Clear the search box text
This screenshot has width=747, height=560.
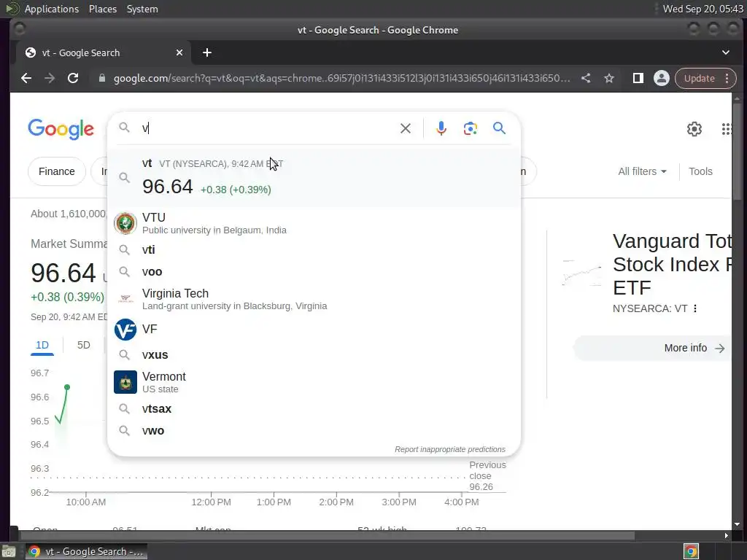click(406, 128)
